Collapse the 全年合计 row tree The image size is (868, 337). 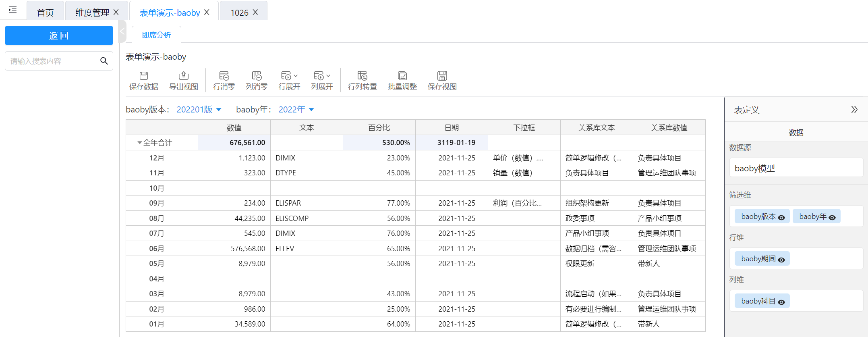point(139,143)
